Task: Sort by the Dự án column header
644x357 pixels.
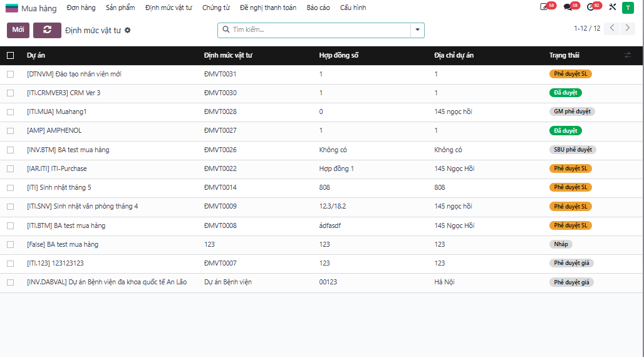Action: pos(36,56)
